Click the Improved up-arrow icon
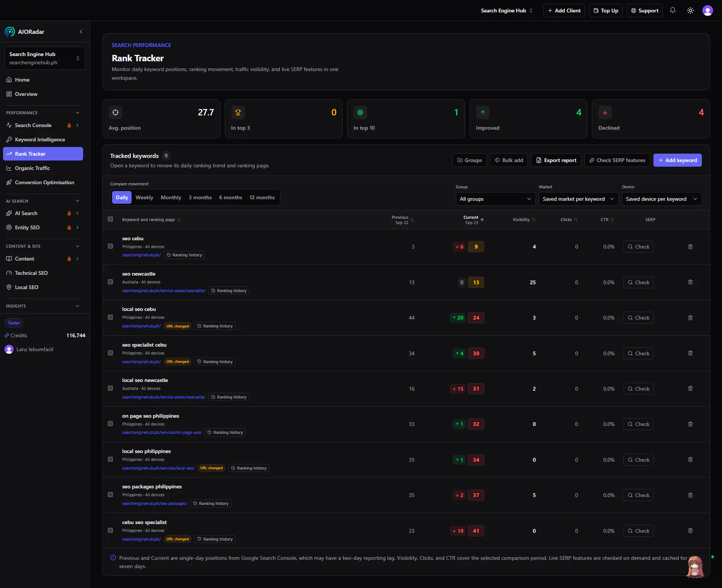 (x=483, y=112)
